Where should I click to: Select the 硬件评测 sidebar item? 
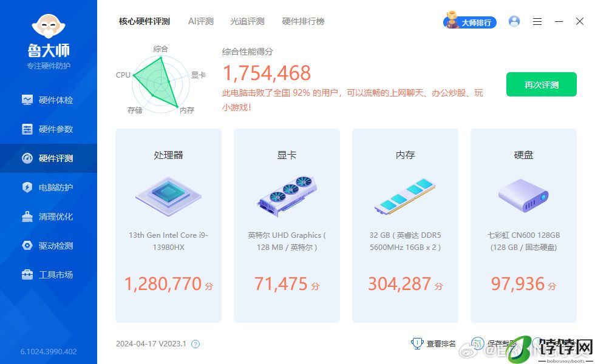click(x=48, y=158)
